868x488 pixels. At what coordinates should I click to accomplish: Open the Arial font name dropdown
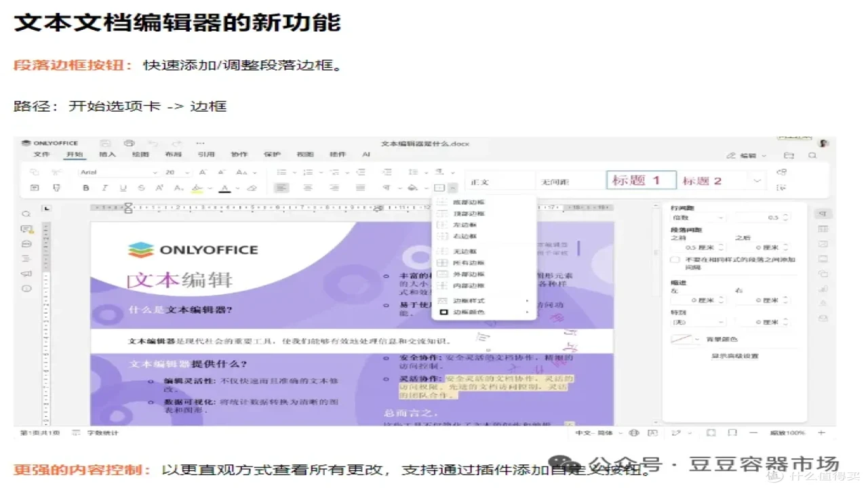click(119, 172)
